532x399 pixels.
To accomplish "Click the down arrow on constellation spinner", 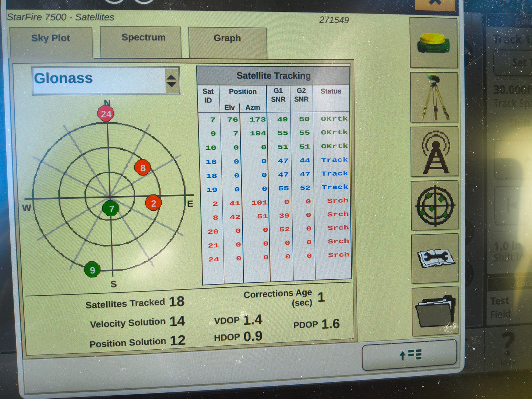I will [172, 84].
